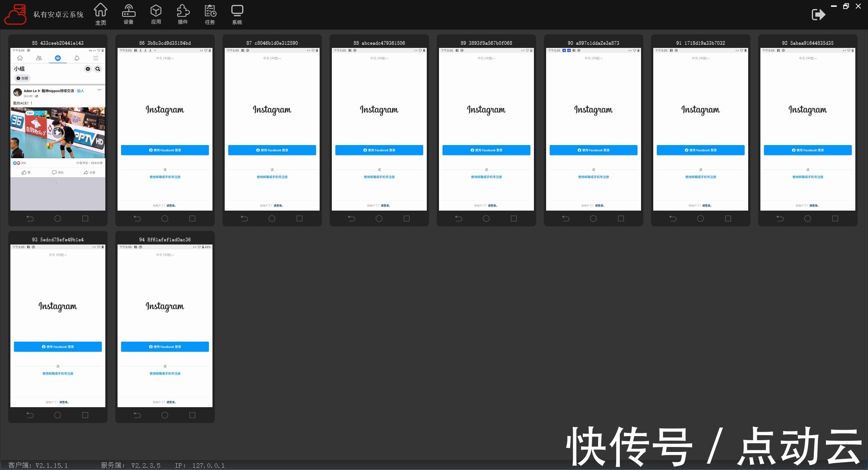The width and height of the screenshot is (868, 470).
Task: Tap home button on device 87
Action: coord(272,219)
